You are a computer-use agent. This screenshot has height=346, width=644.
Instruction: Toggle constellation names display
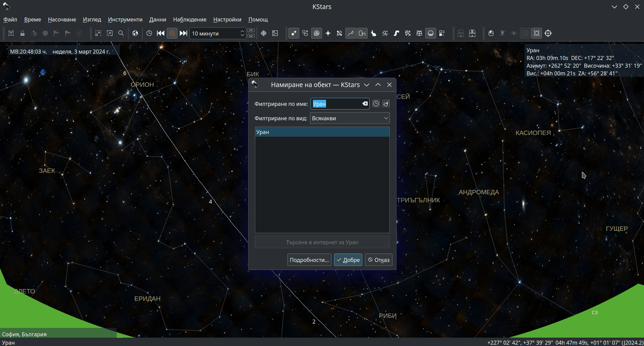[x=362, y=33]
